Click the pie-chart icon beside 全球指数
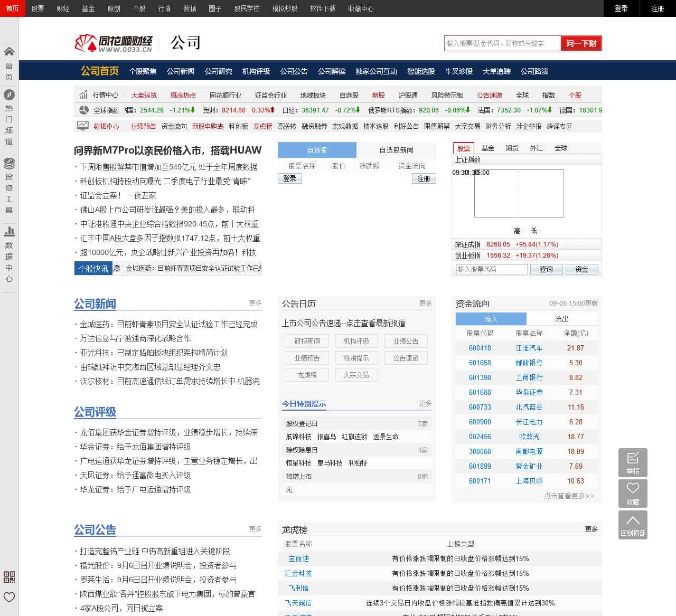The width and height of the screenshot is (676, 616). pos(83,110)
